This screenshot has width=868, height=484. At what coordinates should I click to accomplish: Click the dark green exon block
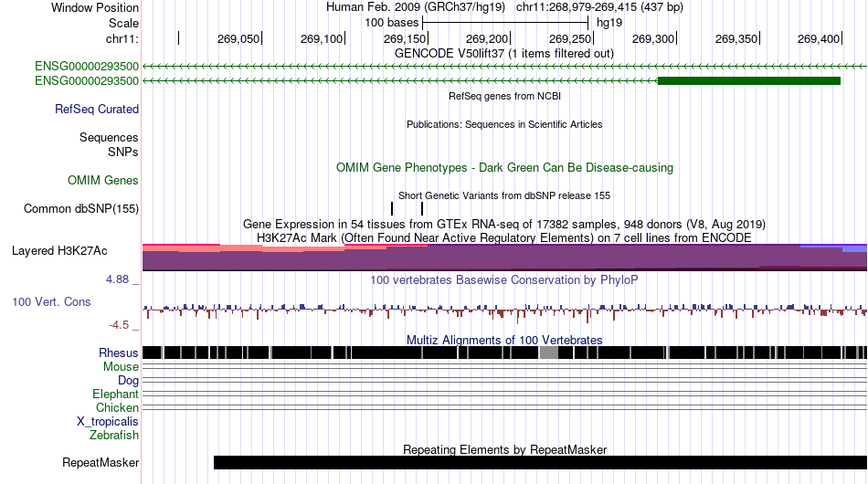(x=749, y=80)
